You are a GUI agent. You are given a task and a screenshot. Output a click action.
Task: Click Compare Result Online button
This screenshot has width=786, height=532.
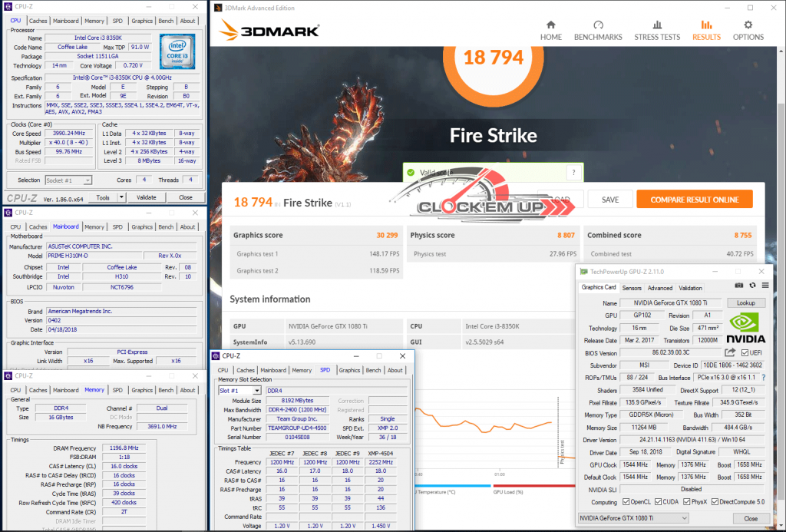tap(694, 200)
